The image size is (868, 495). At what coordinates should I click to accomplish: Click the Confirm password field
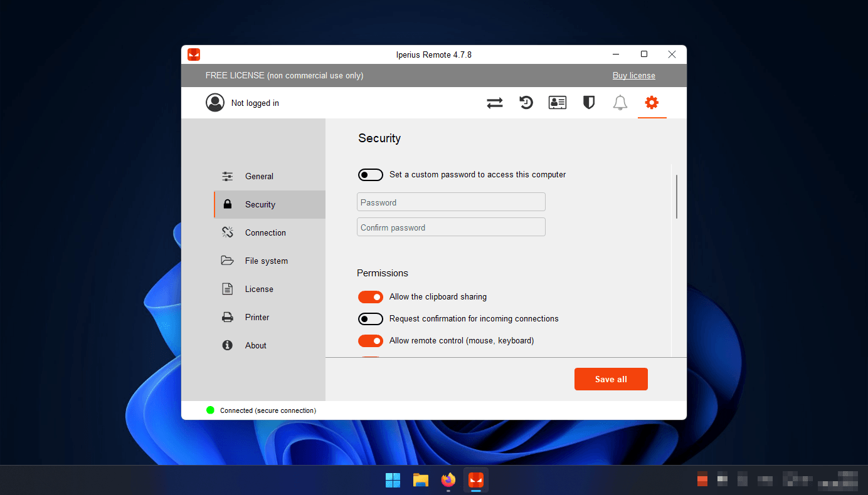click(x=451, y=227)
